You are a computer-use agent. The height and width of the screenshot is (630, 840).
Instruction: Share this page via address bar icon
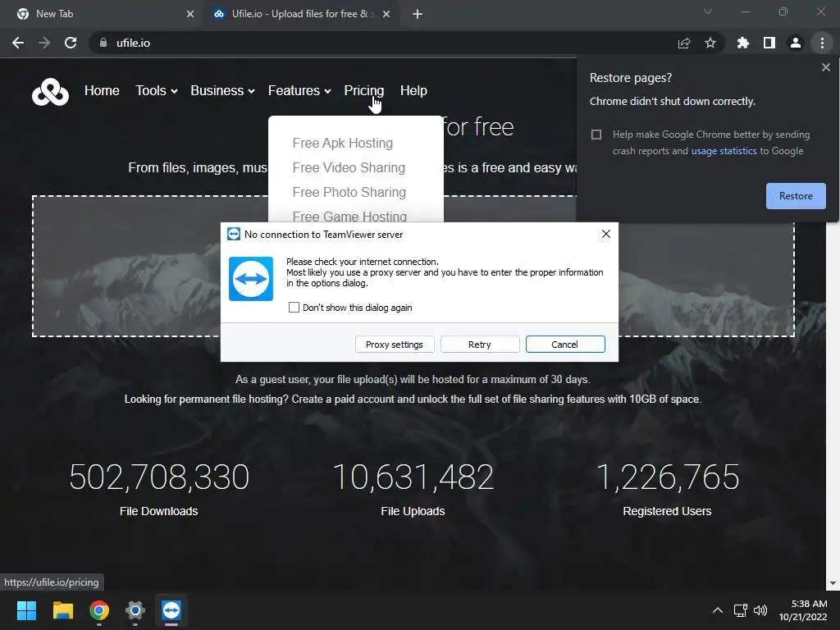(x=684, y=43)
